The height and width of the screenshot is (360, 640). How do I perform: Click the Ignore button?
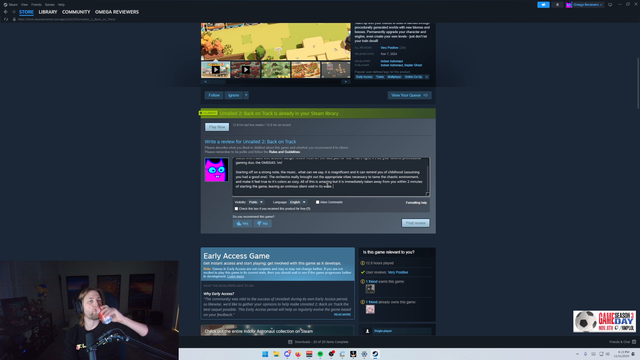(x=233, y=95)
